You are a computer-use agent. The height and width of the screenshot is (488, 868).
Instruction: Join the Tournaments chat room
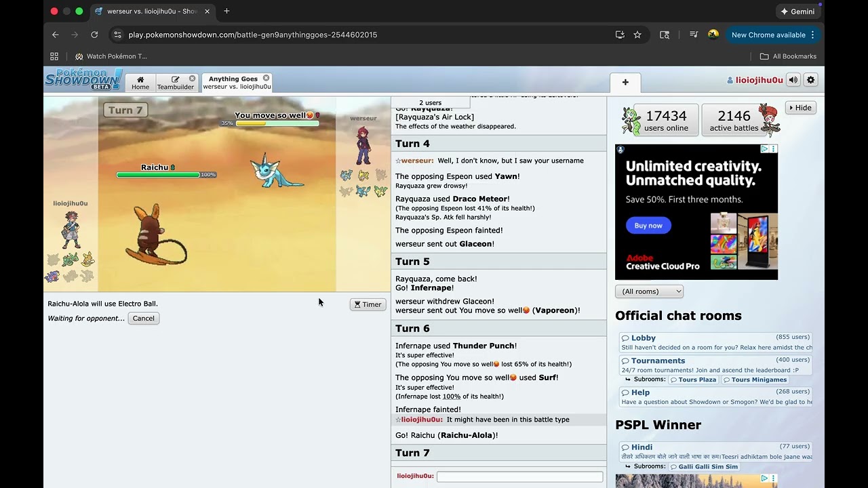pyautogui.click(x=715, y=365)
